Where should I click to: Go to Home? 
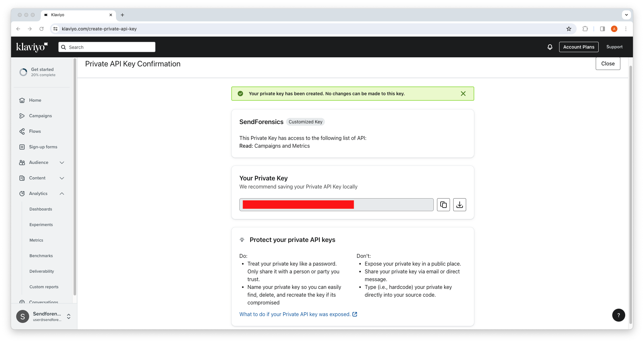tap(35, 100)
